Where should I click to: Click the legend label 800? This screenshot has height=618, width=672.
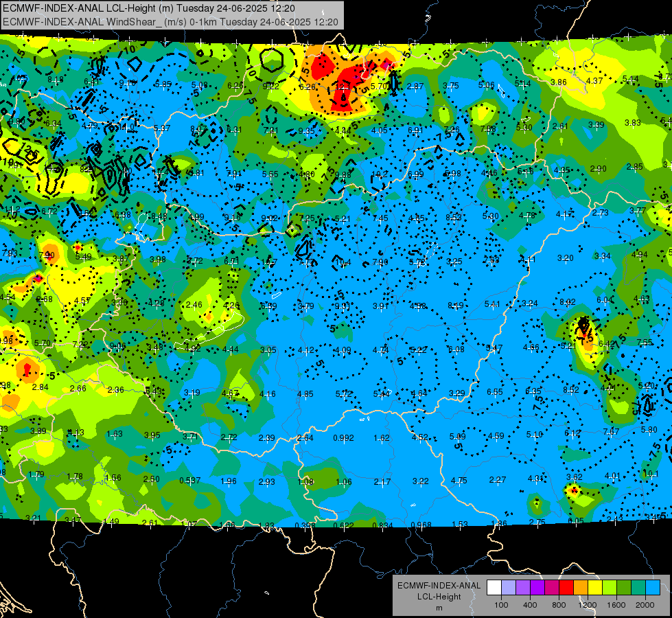(559, 605)
